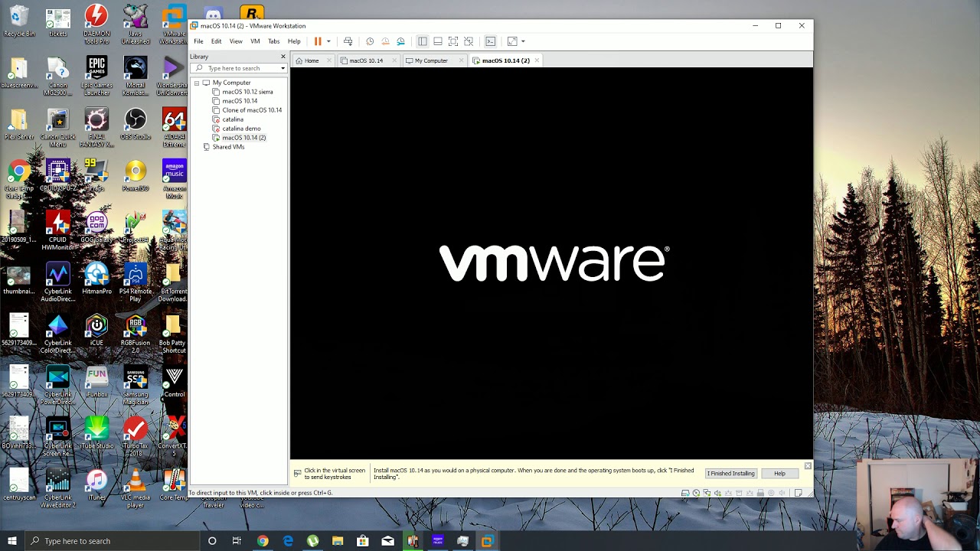The image size is (980, 551).
Task: Select the catalina VM in library
Action: click(x=233, y=119)
